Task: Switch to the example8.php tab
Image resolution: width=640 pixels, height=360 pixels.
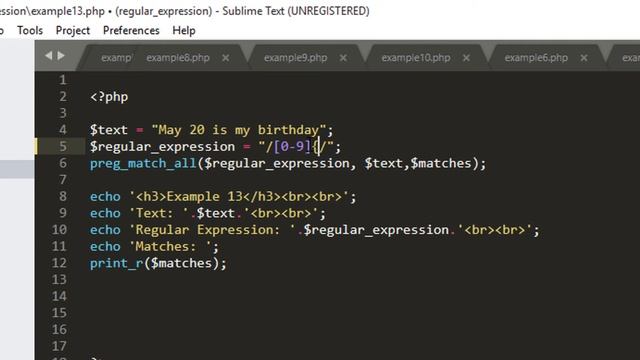Action: [178, 58]
